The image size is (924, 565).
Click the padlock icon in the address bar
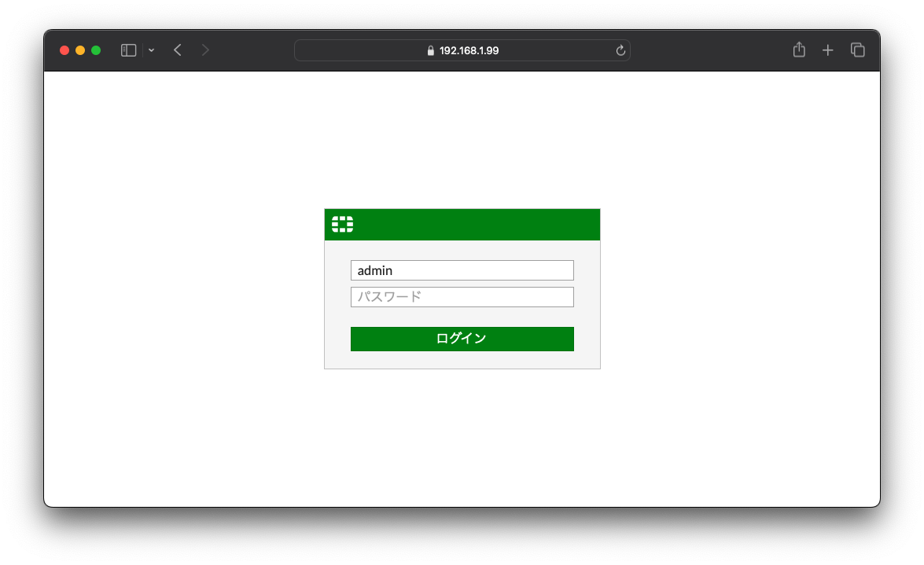[x=429, y=50]
